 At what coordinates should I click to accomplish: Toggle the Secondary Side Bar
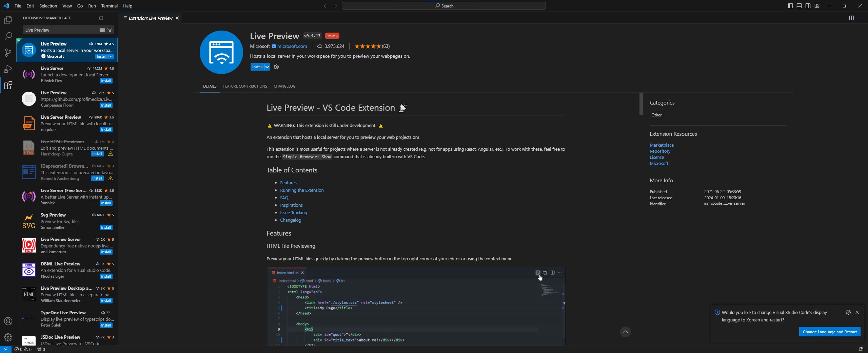click(808, 6)
